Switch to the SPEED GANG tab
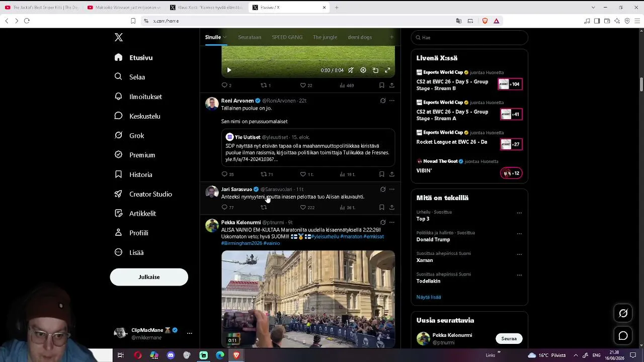This screenshot has width=644, height=362. click(x=287, y=37)
